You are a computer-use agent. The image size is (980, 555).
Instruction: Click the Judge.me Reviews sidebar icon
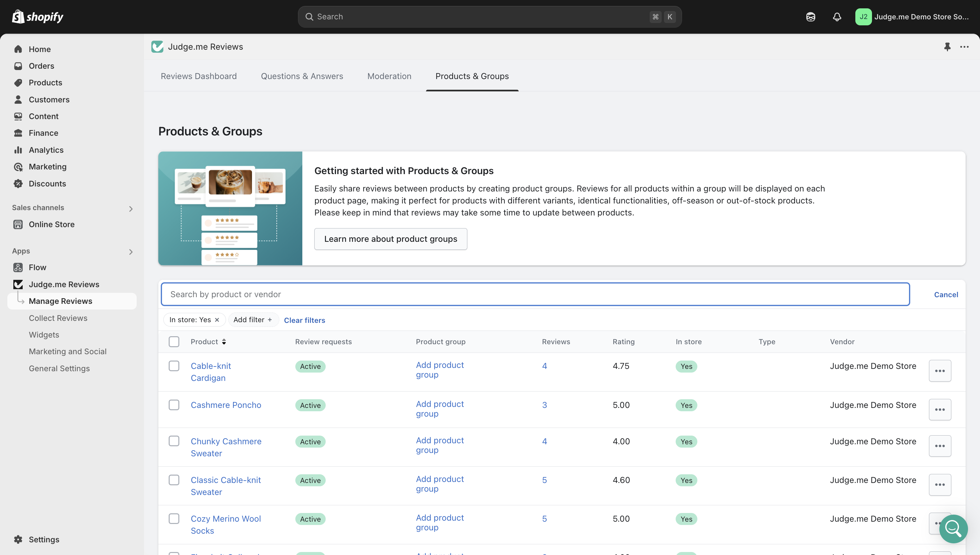tap(18, 284)
